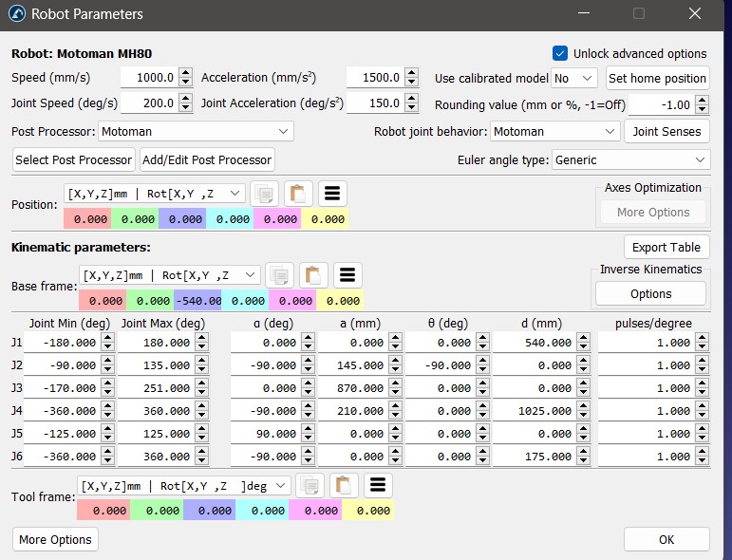Viewport: 732px width, 560px height.
Task: Click the paste icon in Position row
Action: 299,194
